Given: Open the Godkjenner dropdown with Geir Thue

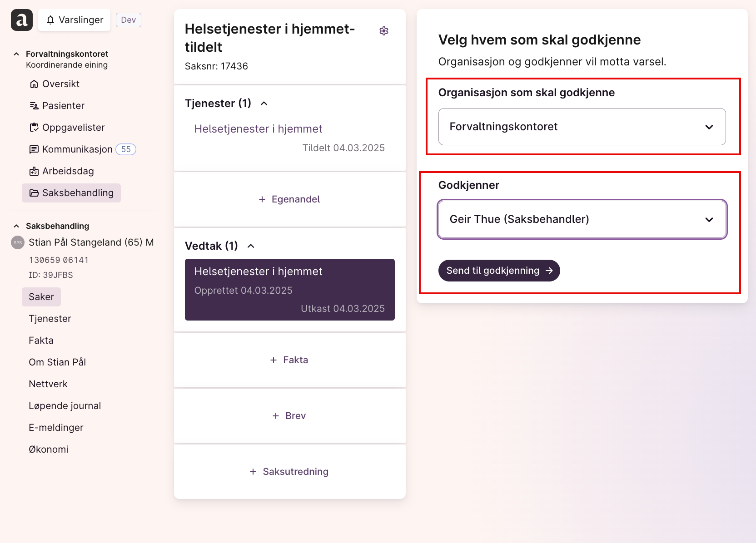Looking at the screenshot, I should coord(582,219).
